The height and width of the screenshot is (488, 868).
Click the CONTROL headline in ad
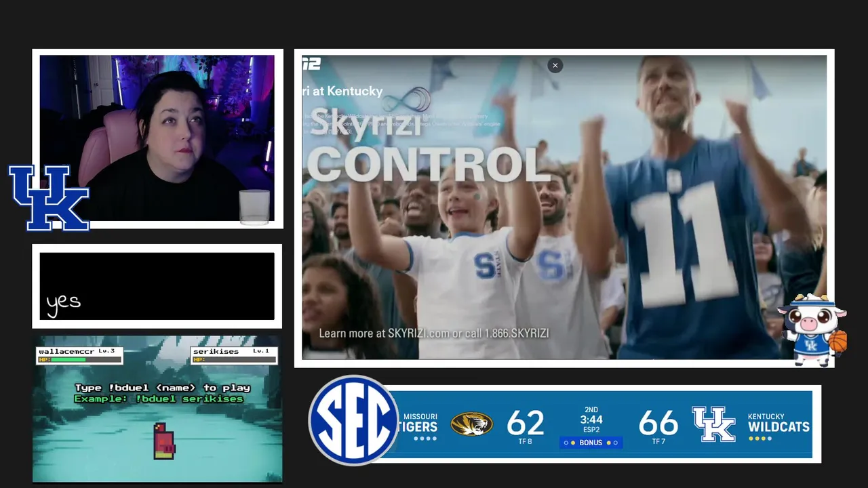(x=427, y=164)
